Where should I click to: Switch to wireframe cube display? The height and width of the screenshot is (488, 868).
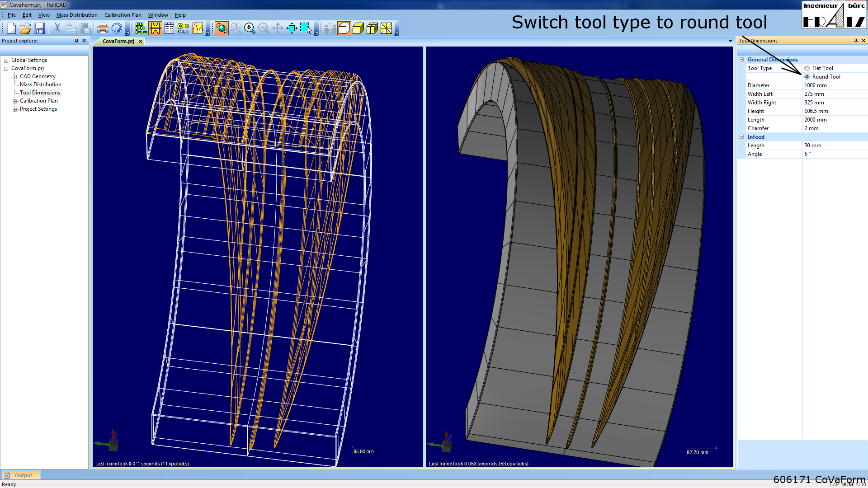point(344,28)
